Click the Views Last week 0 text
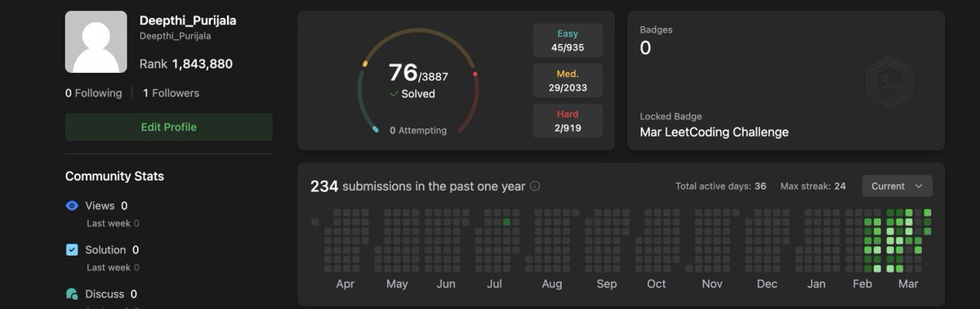This screenshot has height=309, width=980. pyautogui.click(x=113, y=223)
